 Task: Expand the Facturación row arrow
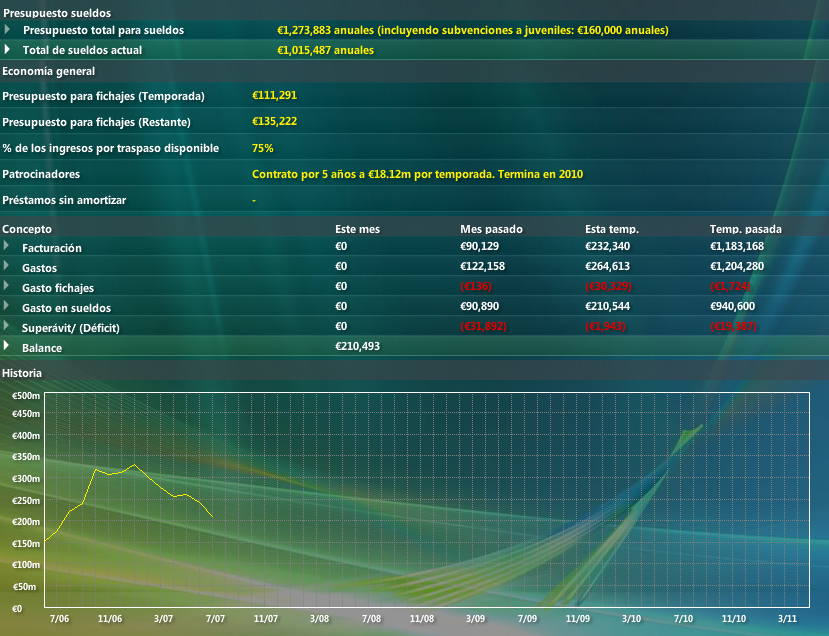[6, 246]
